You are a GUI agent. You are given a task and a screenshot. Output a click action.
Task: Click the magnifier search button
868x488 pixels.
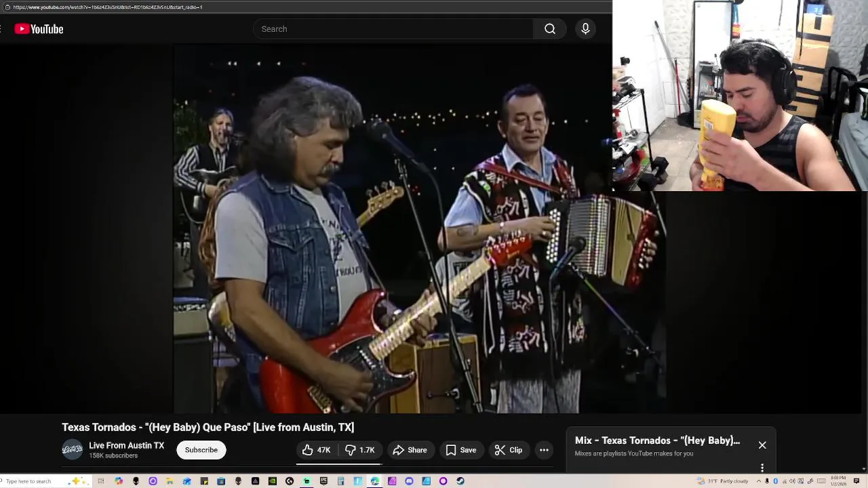click(550, 29)
